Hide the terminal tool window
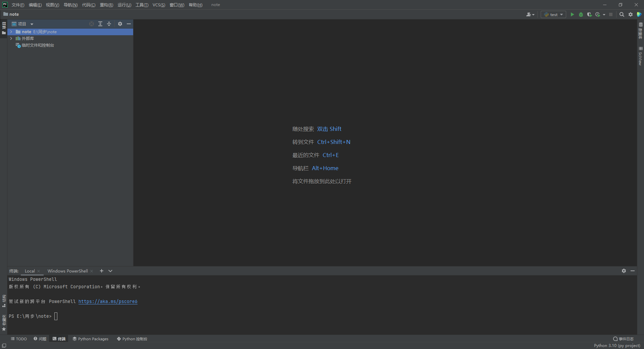This screenshot has height=349, width=644. (633, 271)
